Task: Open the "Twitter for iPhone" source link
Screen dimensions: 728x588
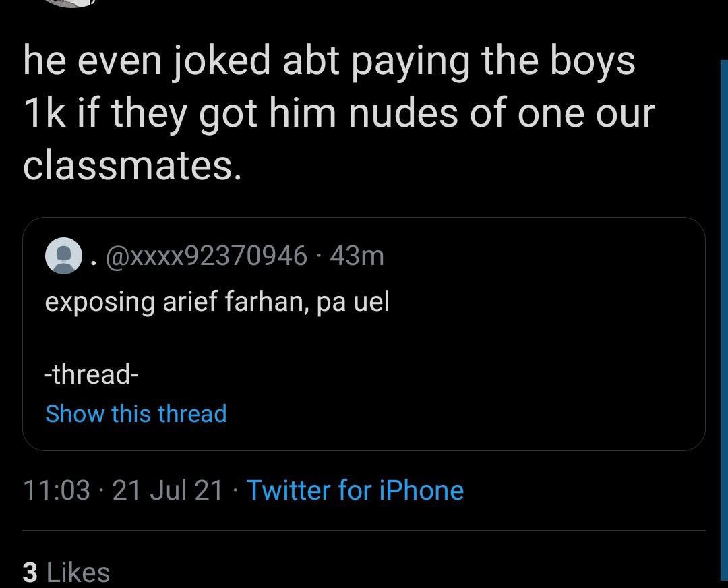Action: click(355, 490)
